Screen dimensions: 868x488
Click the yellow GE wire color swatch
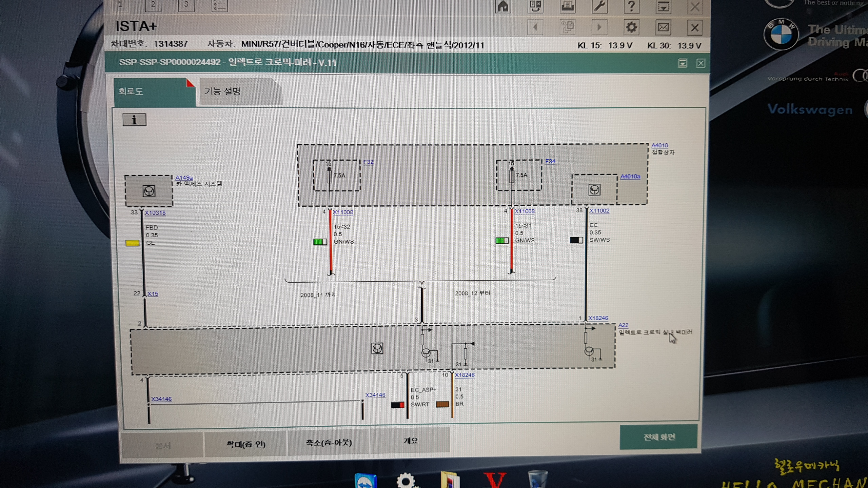(x=132, y=243)
